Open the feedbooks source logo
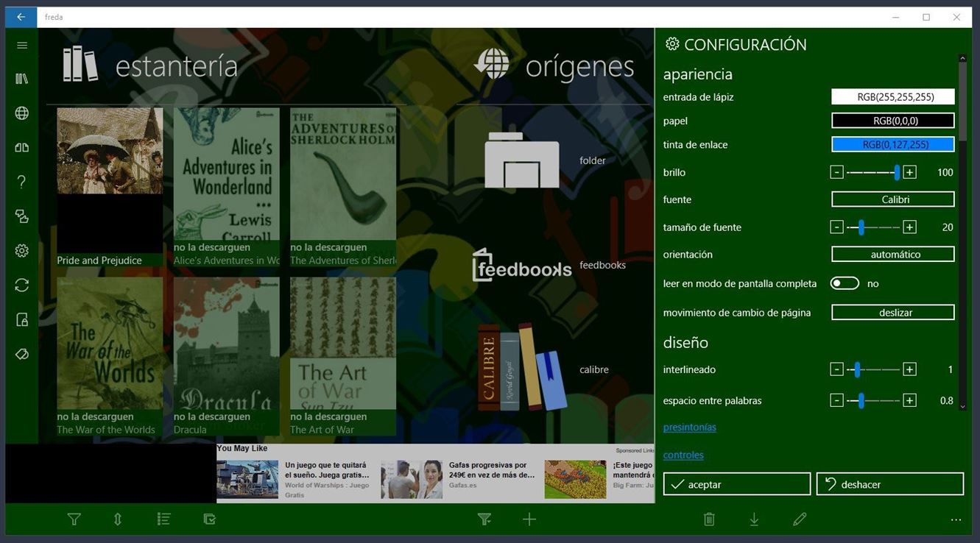The width and height of the screenshot is (980, 543). coord(521,265)
